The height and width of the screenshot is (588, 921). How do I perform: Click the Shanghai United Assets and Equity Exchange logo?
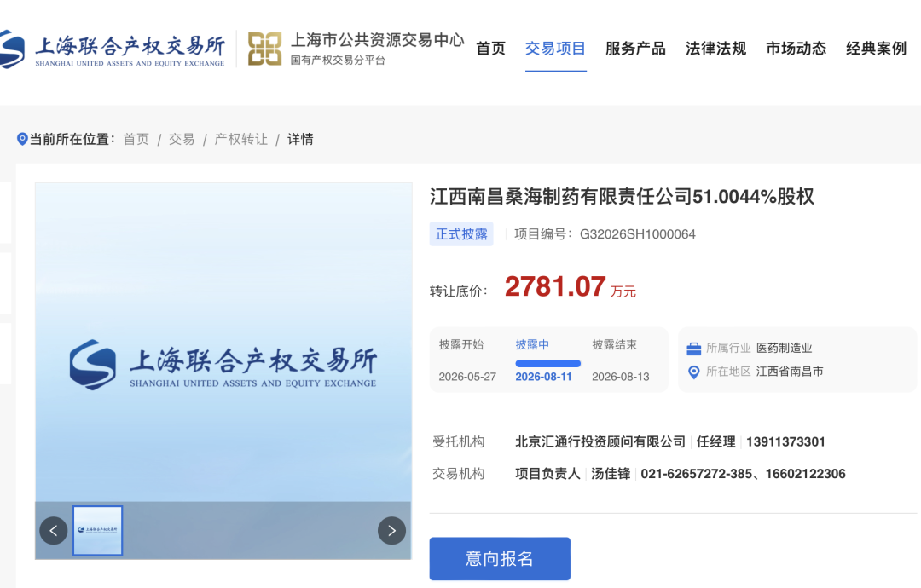[113, 50]
